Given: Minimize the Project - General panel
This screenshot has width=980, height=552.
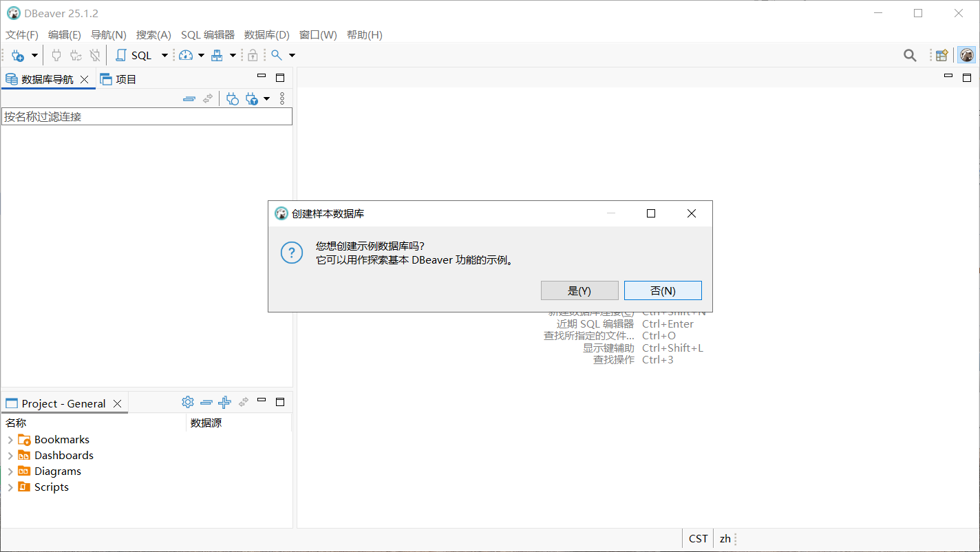Looking at the screenshot, I should (261, 400).
